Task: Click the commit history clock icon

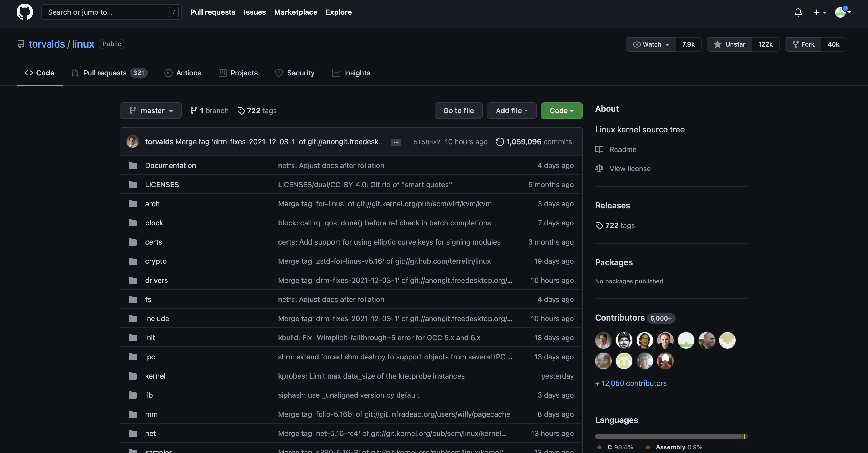Action: 500,142
